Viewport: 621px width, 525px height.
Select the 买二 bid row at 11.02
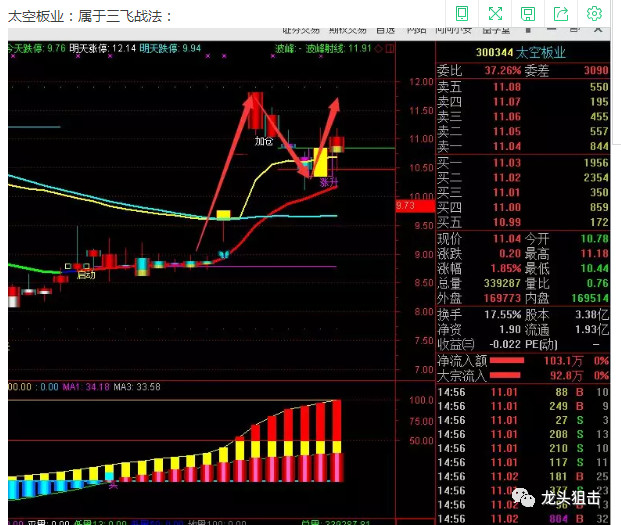point(523,177)
